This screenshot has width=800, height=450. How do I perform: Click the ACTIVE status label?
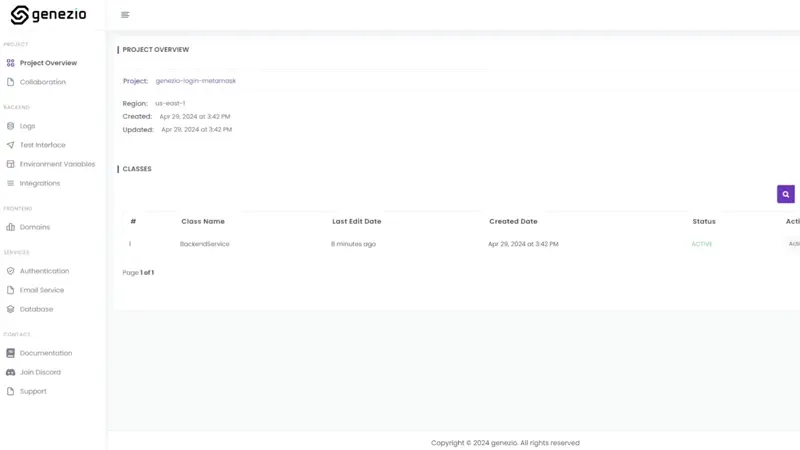702,244
